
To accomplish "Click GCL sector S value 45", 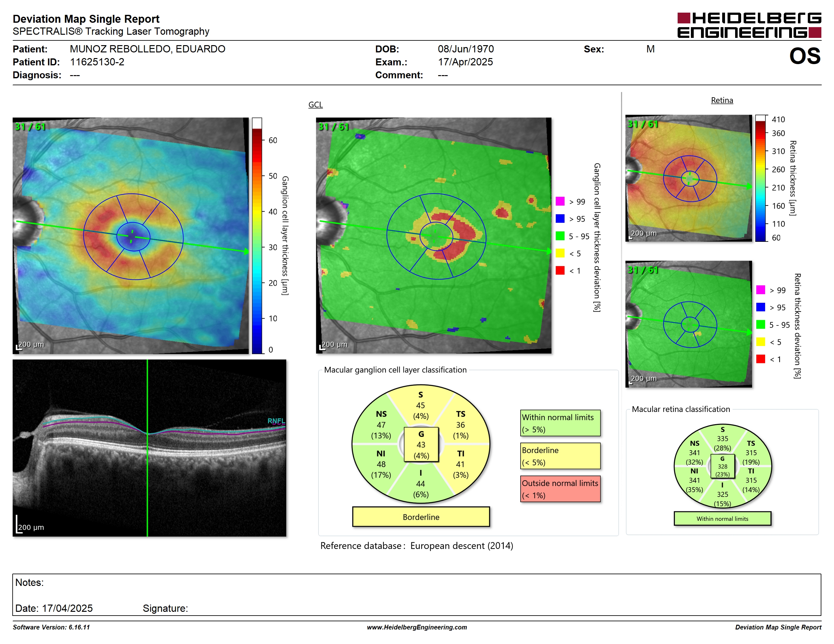I will click(x=420, y=405).
